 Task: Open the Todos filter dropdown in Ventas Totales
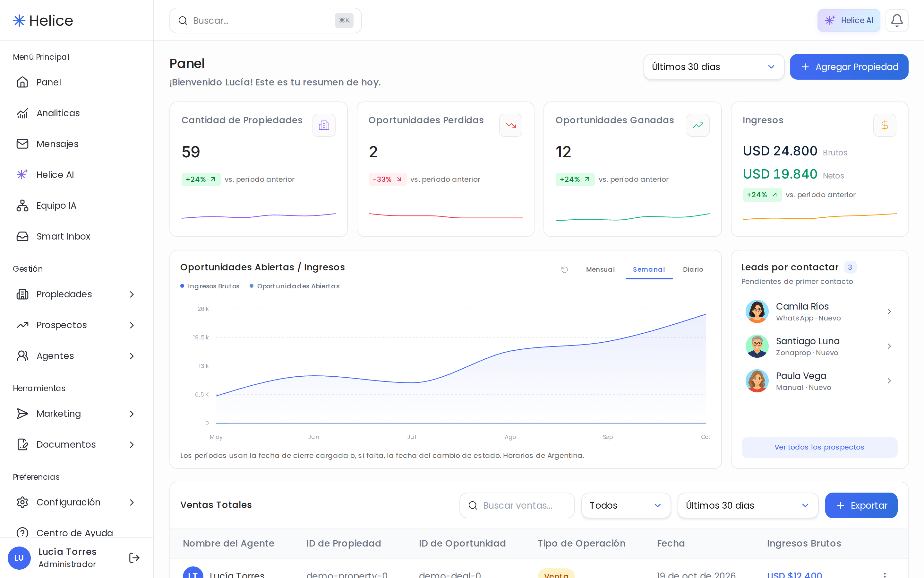[626, 505]
